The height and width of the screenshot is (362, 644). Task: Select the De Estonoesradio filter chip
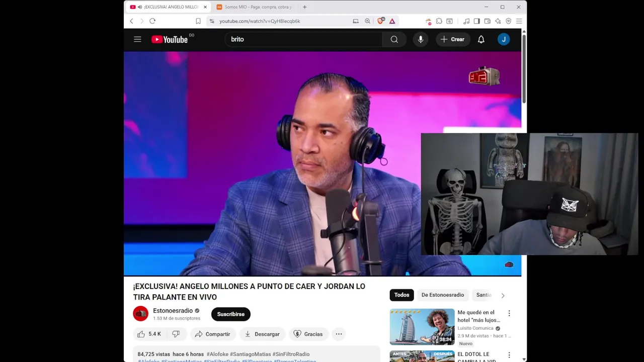pos(443,295)
